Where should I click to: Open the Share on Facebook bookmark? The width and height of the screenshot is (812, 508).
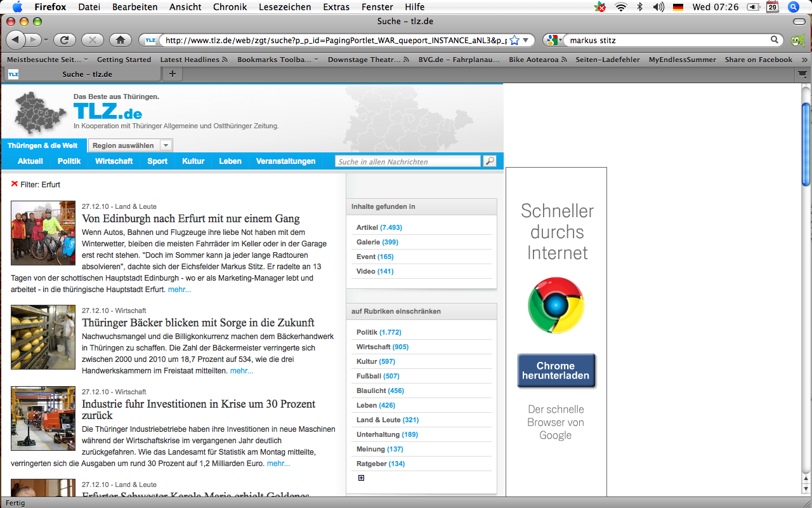(759, 60)
